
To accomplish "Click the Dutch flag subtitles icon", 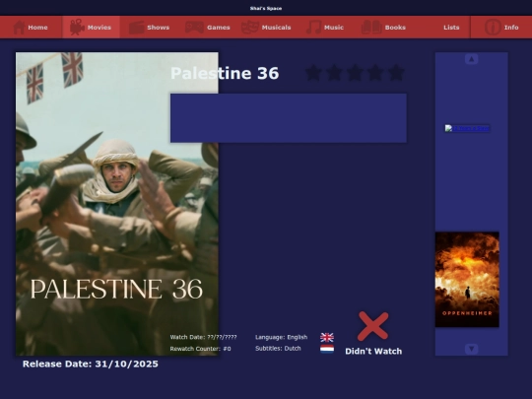I will click(x=327, y=349).
